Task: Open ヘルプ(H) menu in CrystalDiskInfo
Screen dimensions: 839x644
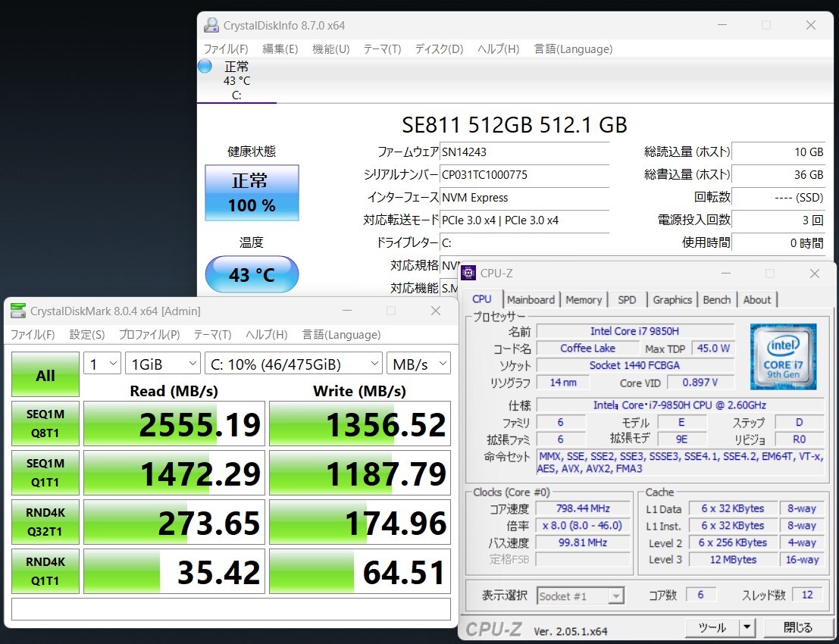Action: click(x=498, y=49)
